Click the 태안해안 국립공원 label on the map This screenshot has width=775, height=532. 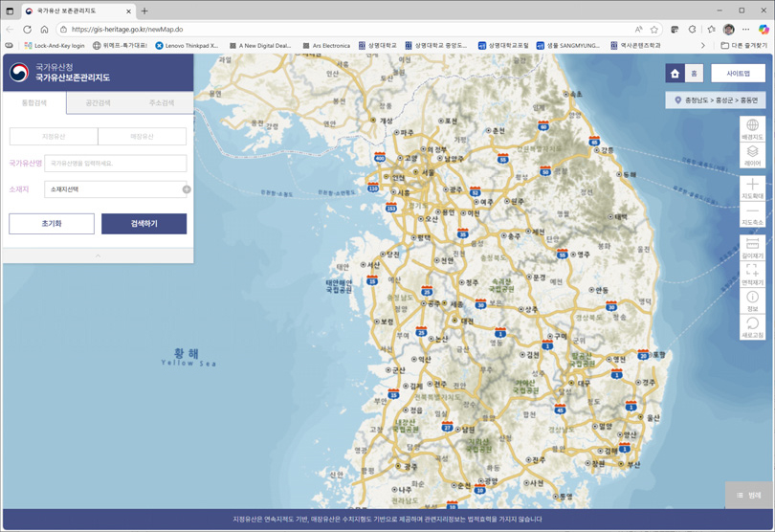point(339,286)
